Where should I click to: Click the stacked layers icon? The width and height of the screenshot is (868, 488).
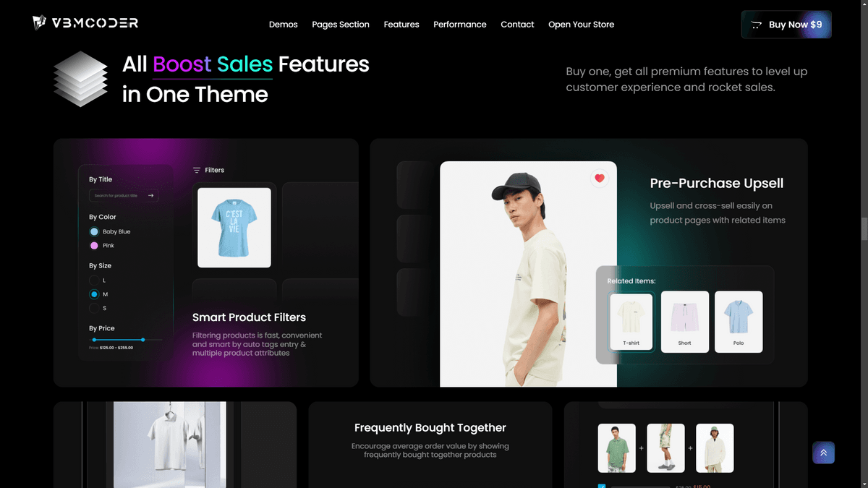80,79
